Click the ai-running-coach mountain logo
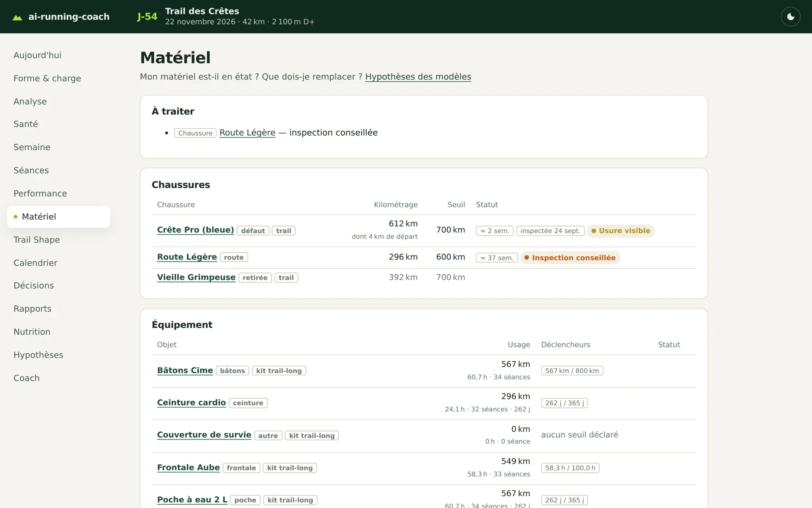 [17, 17]
